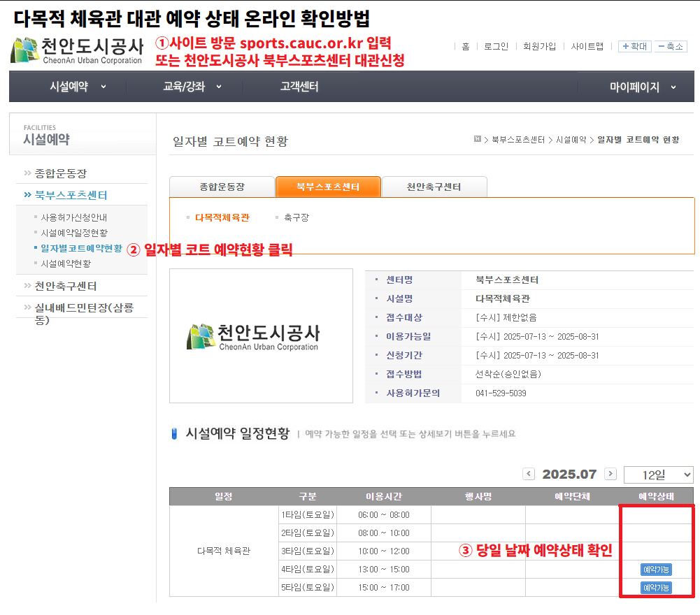Image resolution: width=700 pixels, height=615 pixels.
Task: Click the 3타임(토요일) row label
Action: click(308, 551)
